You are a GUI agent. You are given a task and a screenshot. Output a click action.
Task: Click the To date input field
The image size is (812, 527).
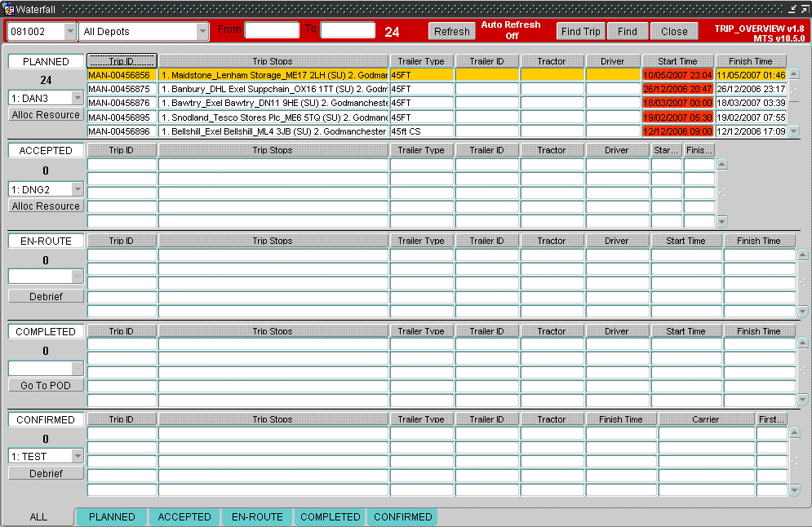[x=348, y=30]
